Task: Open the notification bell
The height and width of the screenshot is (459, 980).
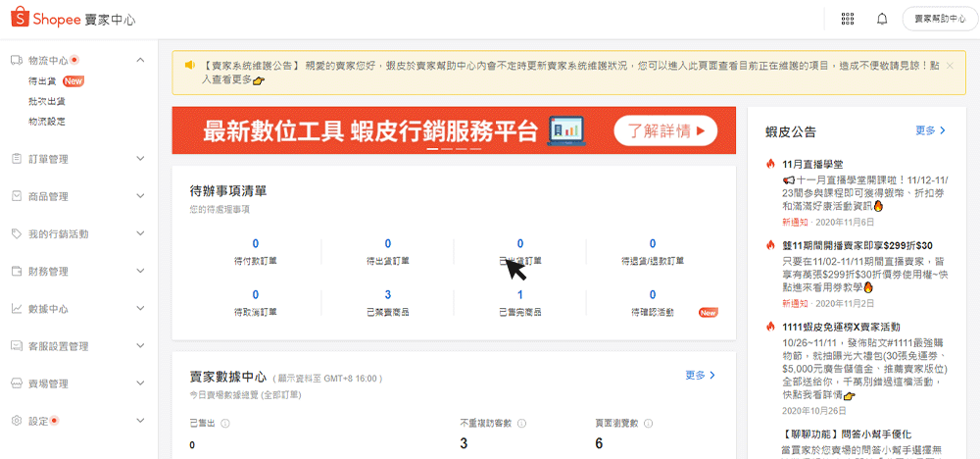Action: pos(882,19)
